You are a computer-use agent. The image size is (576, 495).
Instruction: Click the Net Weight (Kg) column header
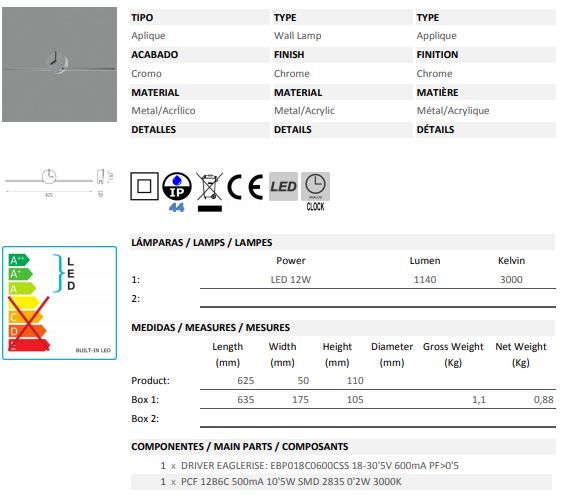pos(521,355)
